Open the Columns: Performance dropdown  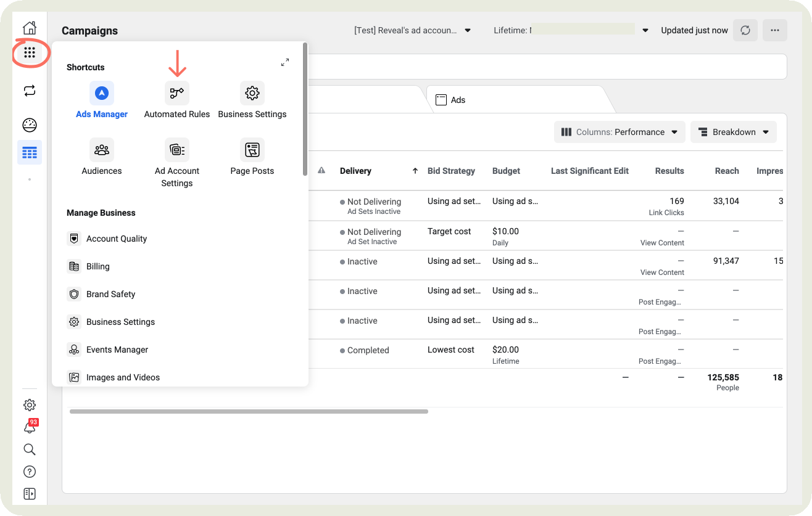coord(619,131)
